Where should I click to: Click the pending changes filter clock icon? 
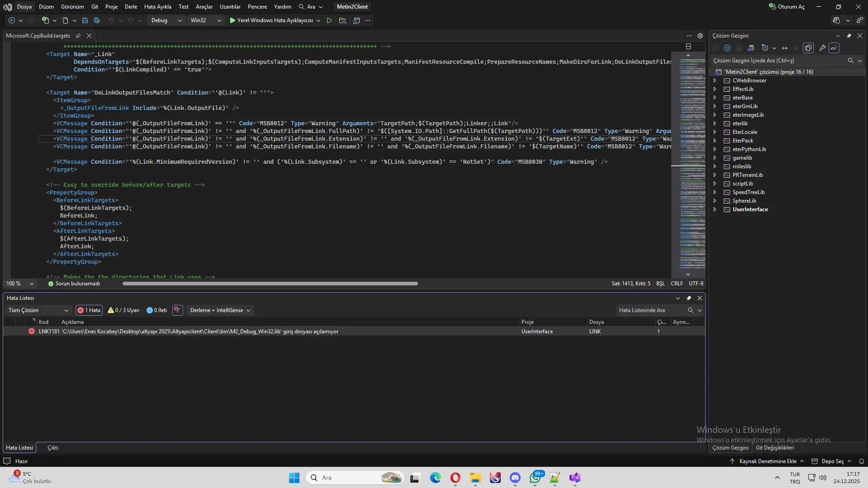click(x=765, y=48)
